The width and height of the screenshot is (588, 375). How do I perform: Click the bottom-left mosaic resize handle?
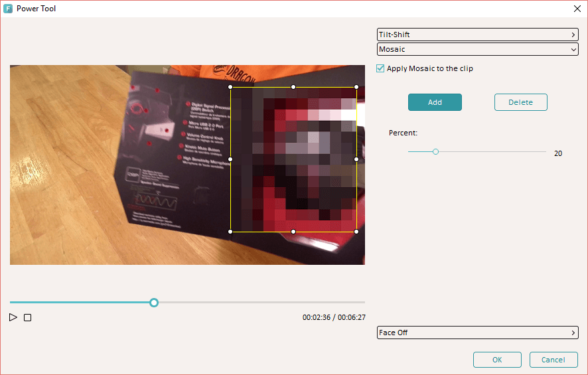(x=230, y=232)
